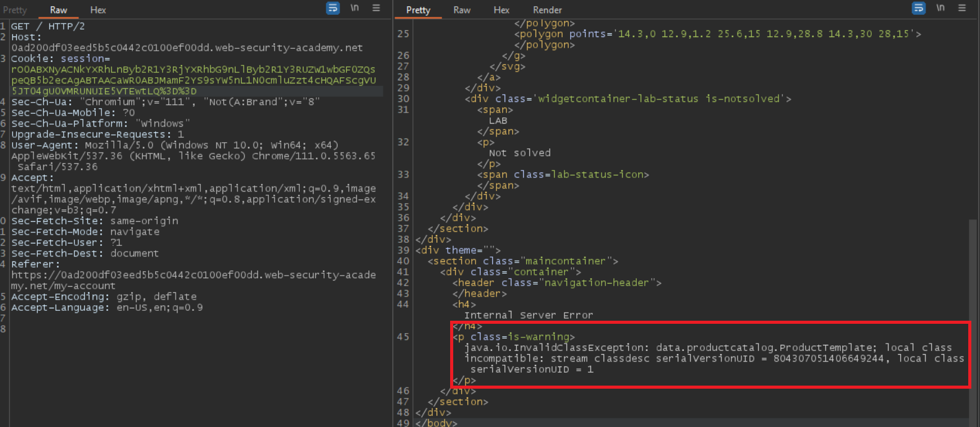Click the section class="maincontainer" line
This screenshot has height=427, width=980.
(x=522, y=261)
